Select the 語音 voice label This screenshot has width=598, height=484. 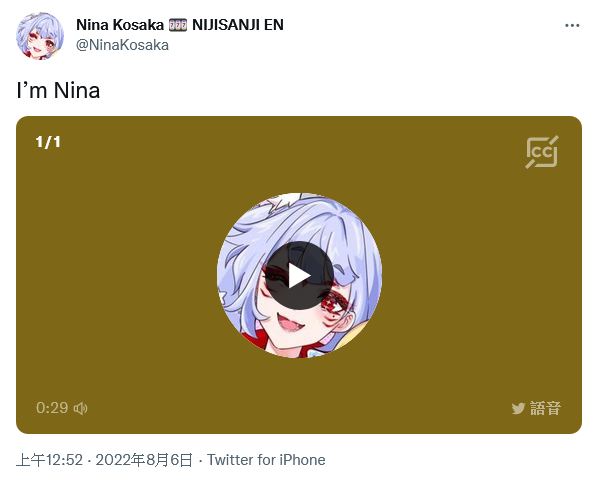pos(545,408)
